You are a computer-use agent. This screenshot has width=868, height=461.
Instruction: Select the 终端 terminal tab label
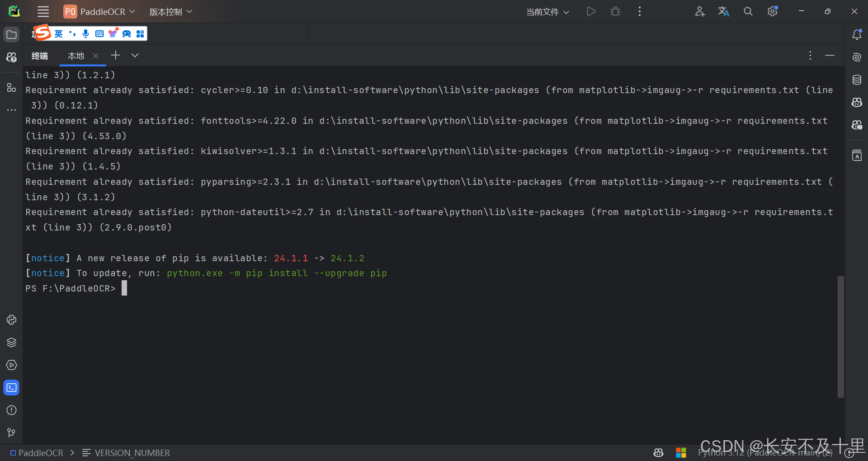pos(40,56)
